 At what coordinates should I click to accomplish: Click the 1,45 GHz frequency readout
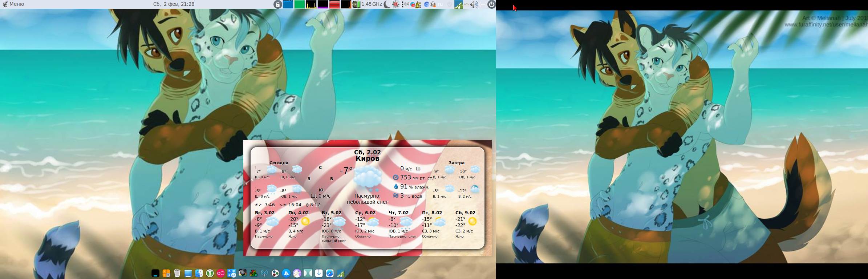pyautogui.click(x=372, y=4)
